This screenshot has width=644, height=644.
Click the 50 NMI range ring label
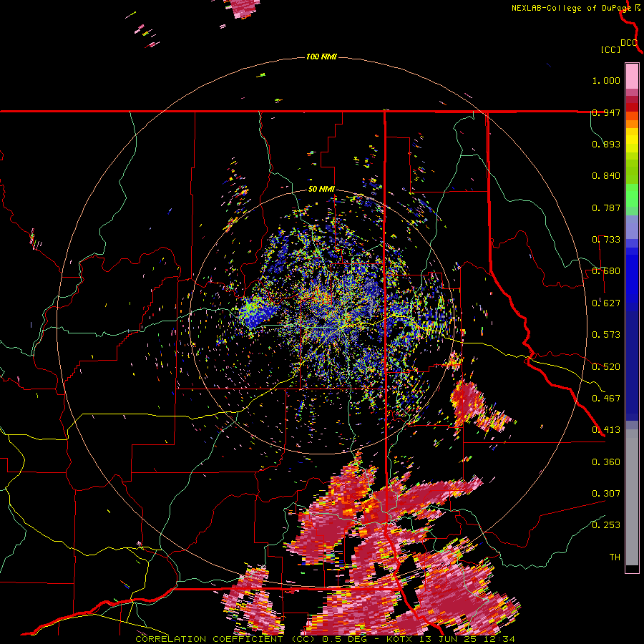[321, 190]
